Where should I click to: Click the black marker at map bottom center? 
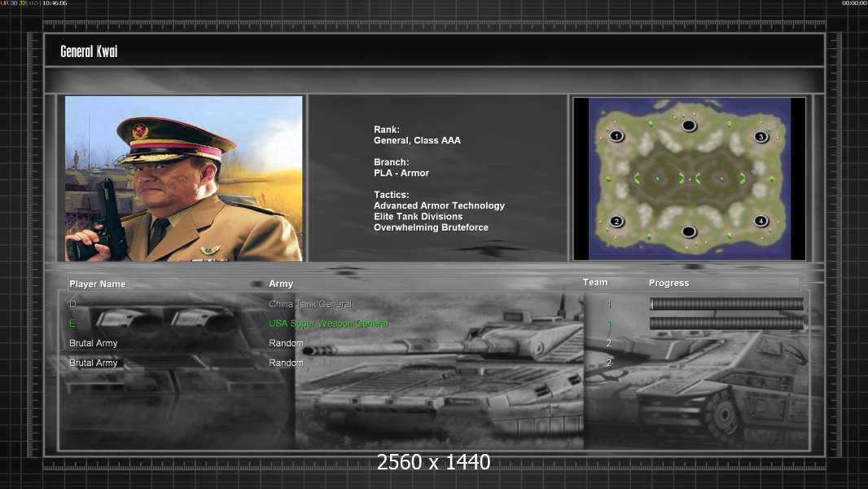(x=689, y=231)
